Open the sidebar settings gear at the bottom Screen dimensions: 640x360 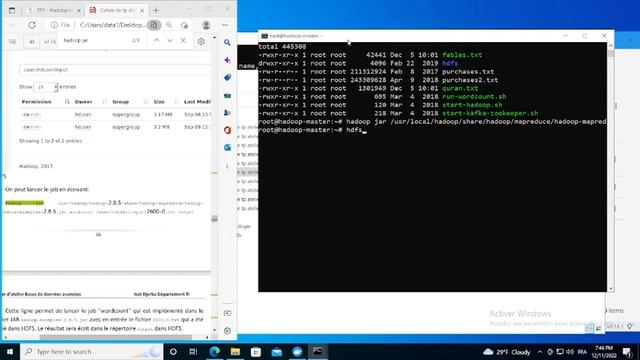click(x=227, y=331)
